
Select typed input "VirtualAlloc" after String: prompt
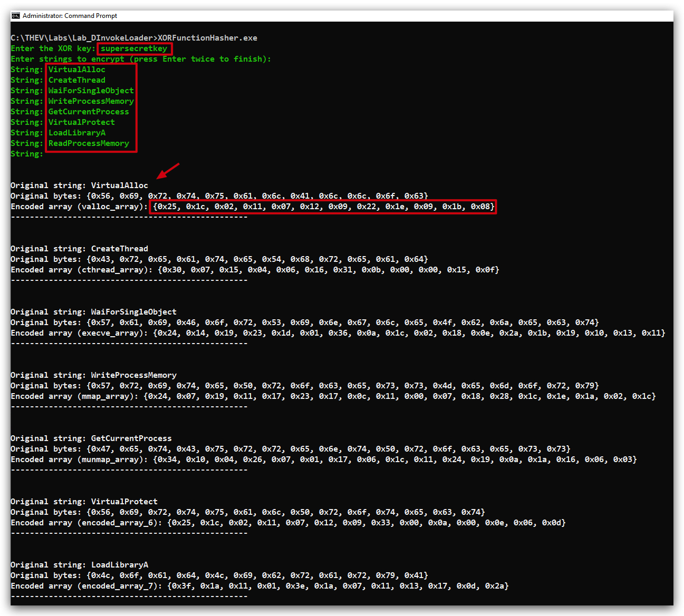[x=77, y=70]
